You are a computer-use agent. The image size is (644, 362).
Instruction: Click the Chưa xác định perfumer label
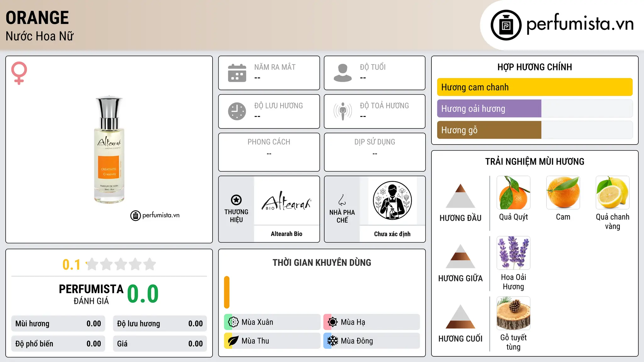[392, 234]
